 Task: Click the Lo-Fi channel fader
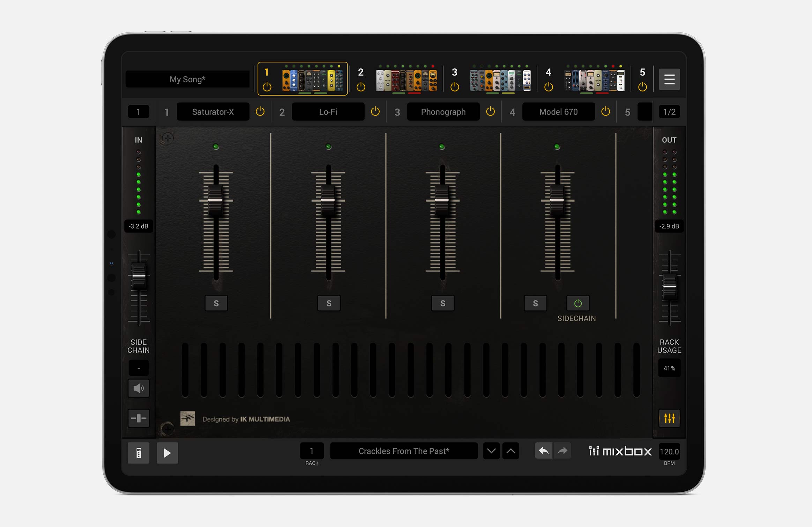click(x=328, y=200)
